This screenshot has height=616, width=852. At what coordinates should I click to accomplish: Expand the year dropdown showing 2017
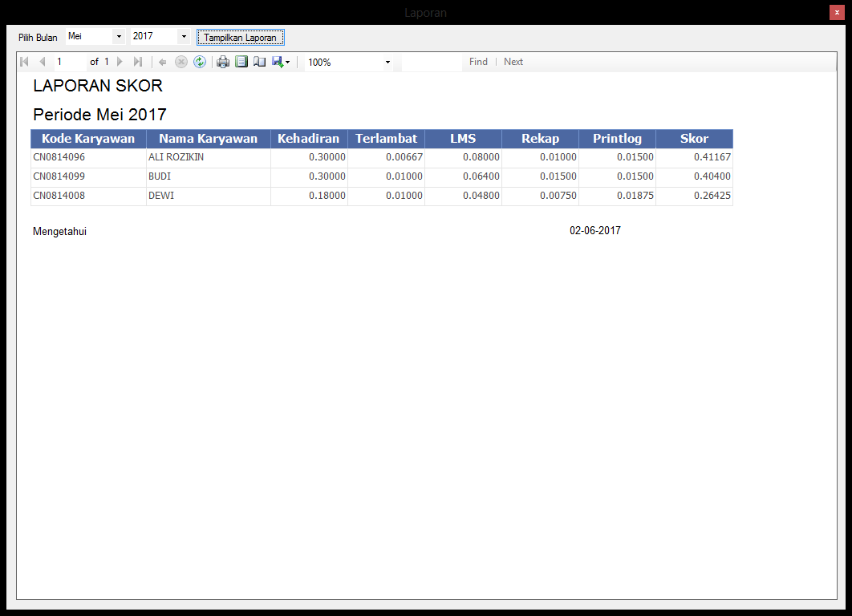[183, 37]
